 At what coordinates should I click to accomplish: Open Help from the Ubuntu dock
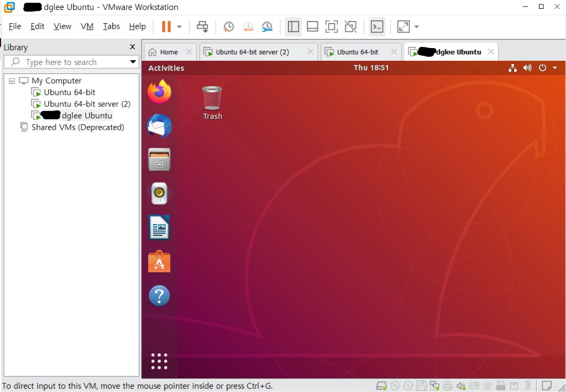point(159,296)
